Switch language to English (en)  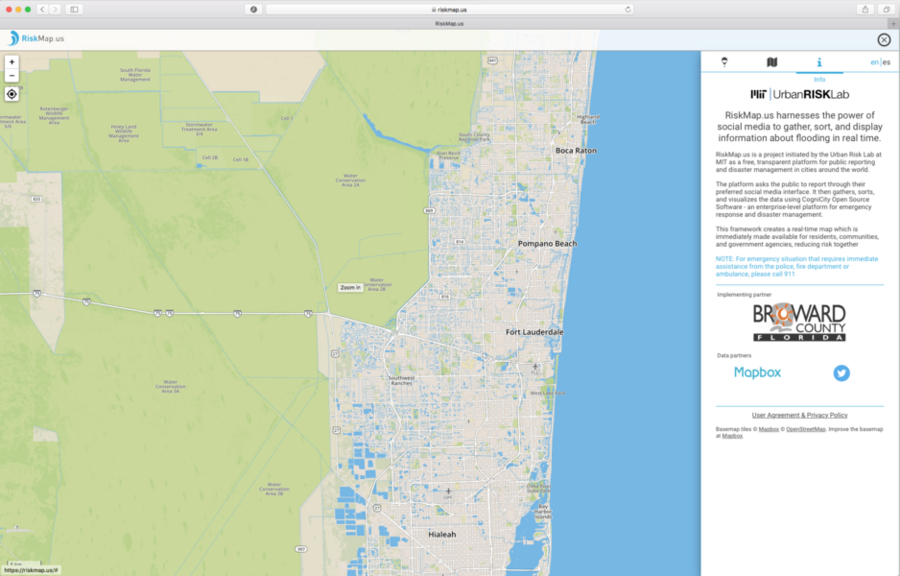(x=874, y=62)
